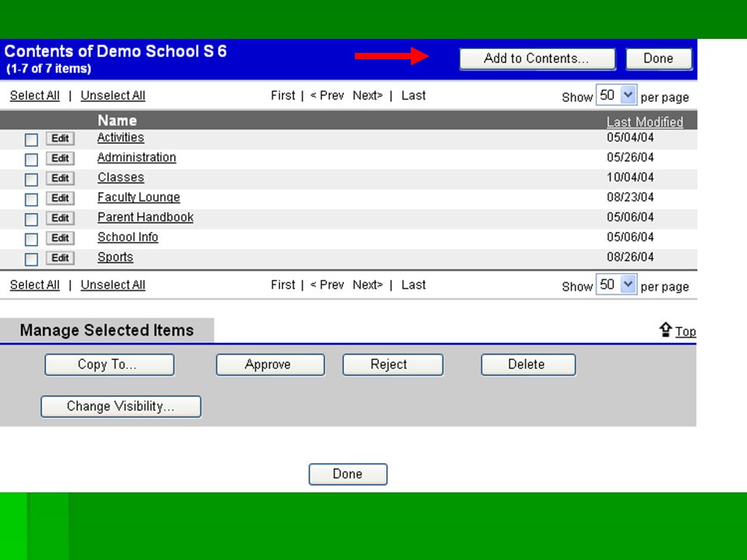Tick the Classes checkbox

pos(31,180)
